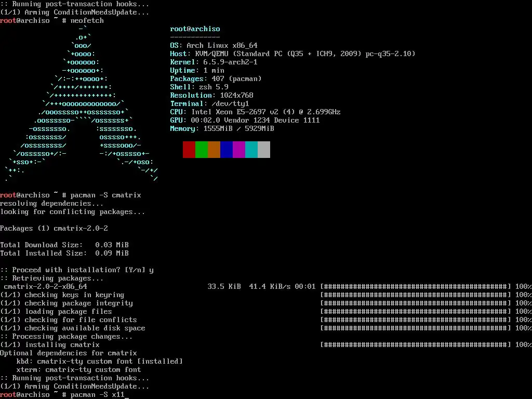Image resolution: width=532 pixels, height=399 pixels.
Task: Click the Arch Linux ASCII art logo
Action: pyautogui.click(x=82, y=103)
